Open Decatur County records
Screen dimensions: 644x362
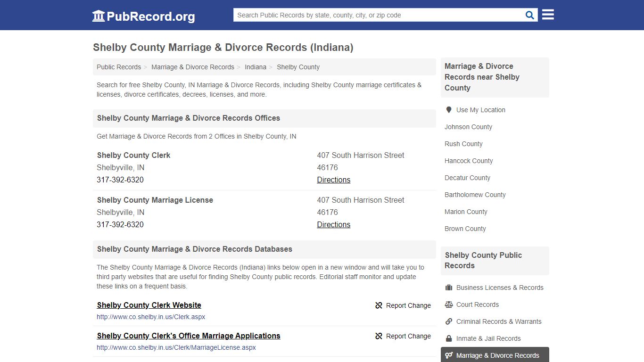tap(467, 178)
